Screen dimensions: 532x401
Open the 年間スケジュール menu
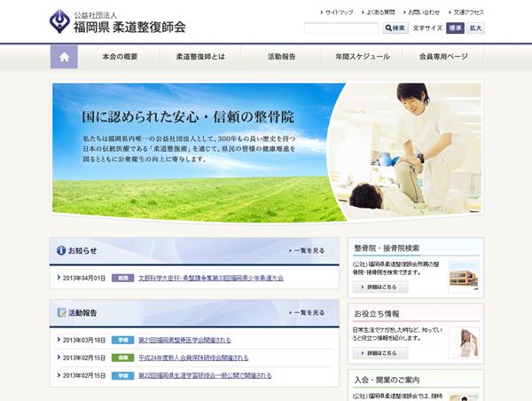(x=363, y=57)
